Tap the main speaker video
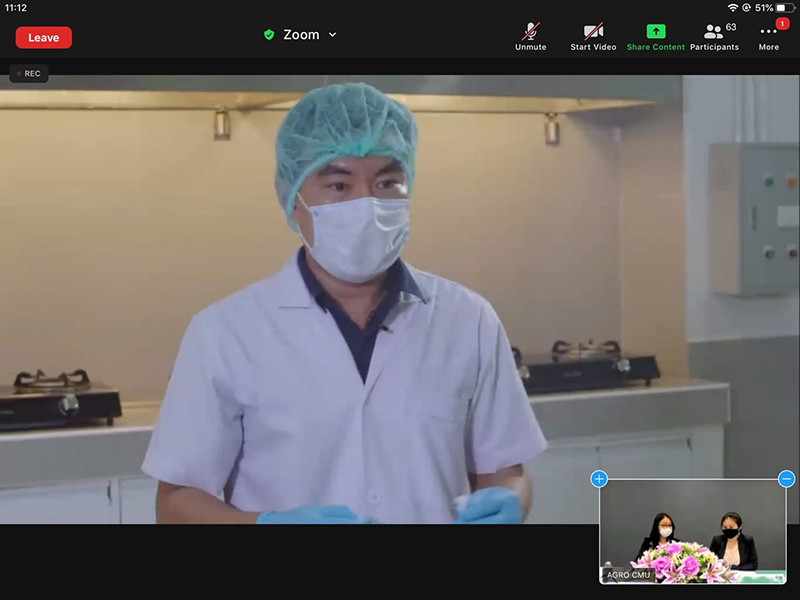The image size is (800, 600). pyautogui.click(x=399, y=299)
